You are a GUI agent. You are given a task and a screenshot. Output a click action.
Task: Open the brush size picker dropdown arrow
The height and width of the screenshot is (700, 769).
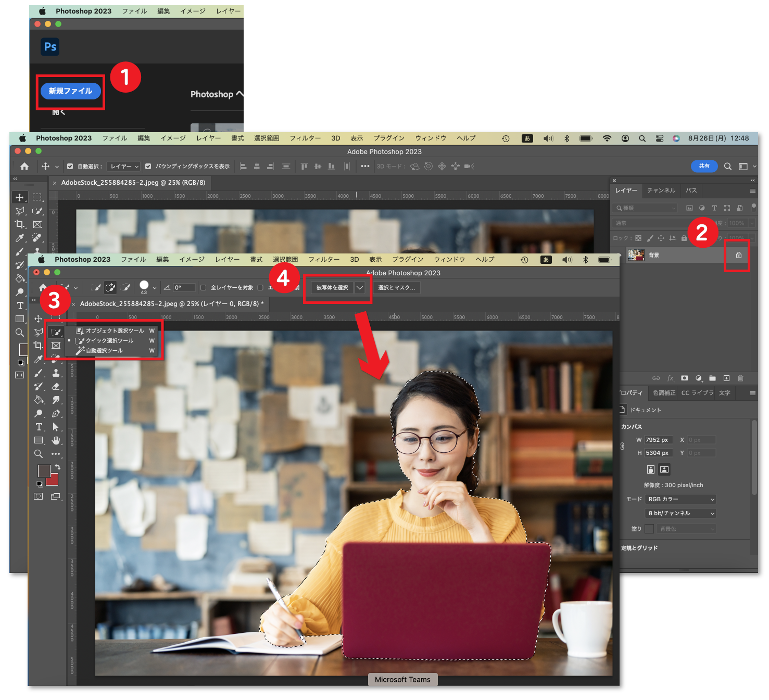155,288
